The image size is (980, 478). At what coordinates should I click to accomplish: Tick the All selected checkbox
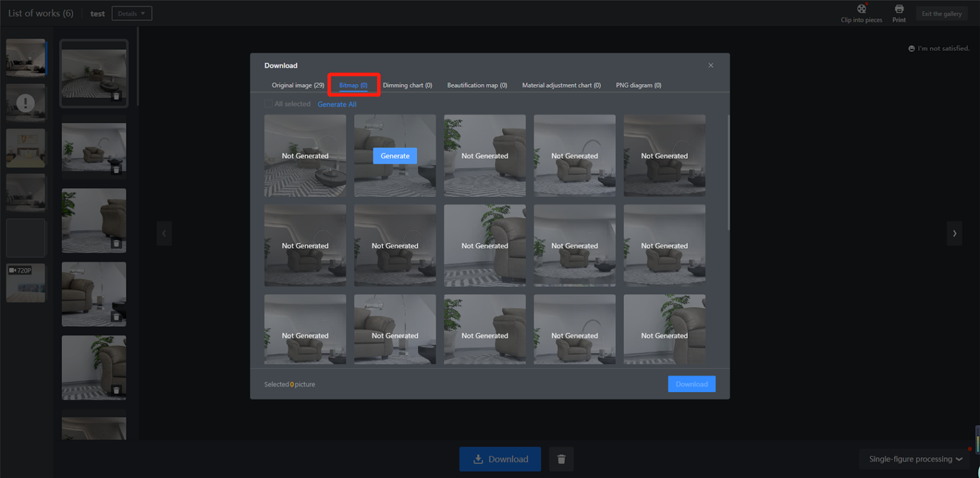coord(268,104)
